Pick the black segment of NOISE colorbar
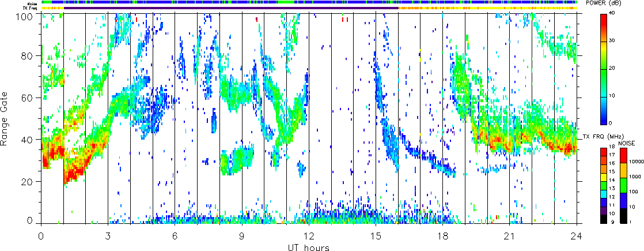 pyautogui.click(x=623, y=216)
